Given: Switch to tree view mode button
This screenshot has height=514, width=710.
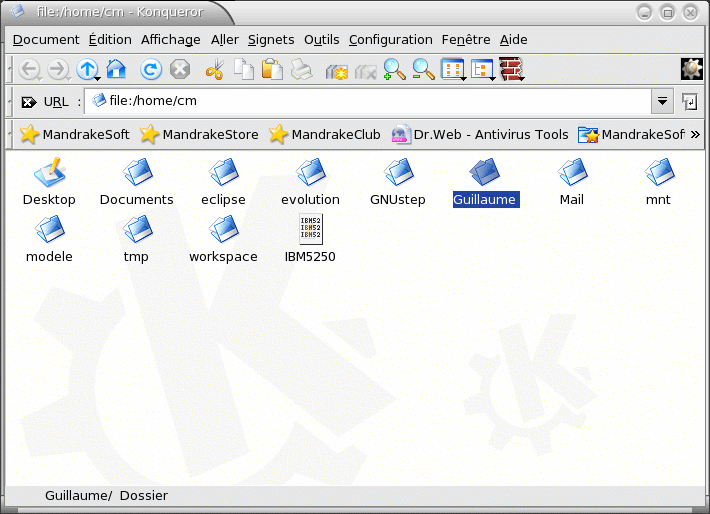Looking at the screenshot, I should [483, 70].
